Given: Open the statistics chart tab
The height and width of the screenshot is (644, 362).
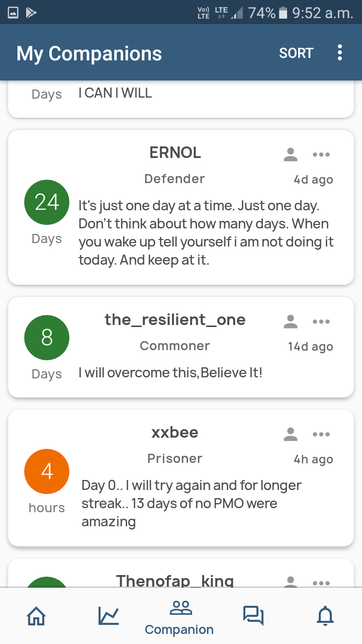Looking at the screenshot, I should pyautogui.click(x=109, y=615).
